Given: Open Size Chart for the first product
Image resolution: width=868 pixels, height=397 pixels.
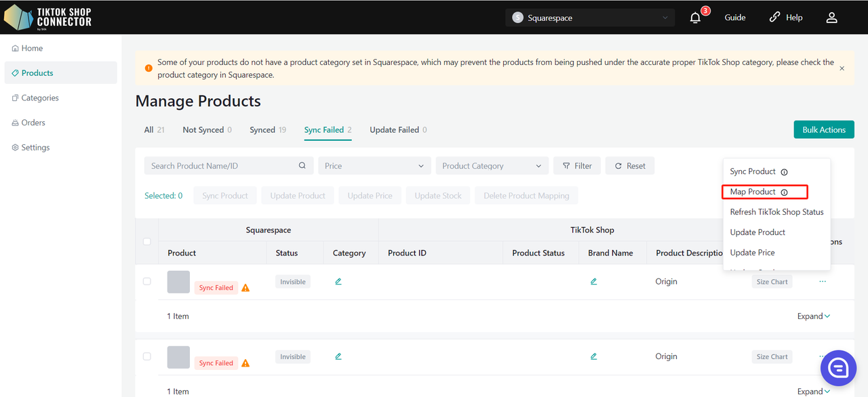Looking at the screenshot, I should 772,282.
